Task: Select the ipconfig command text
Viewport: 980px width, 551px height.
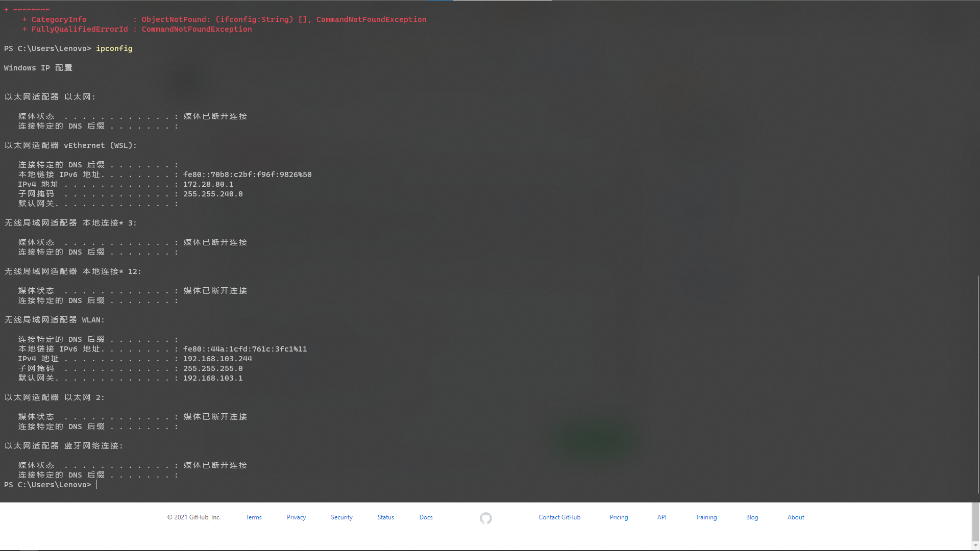Action: tap(114, 48)
